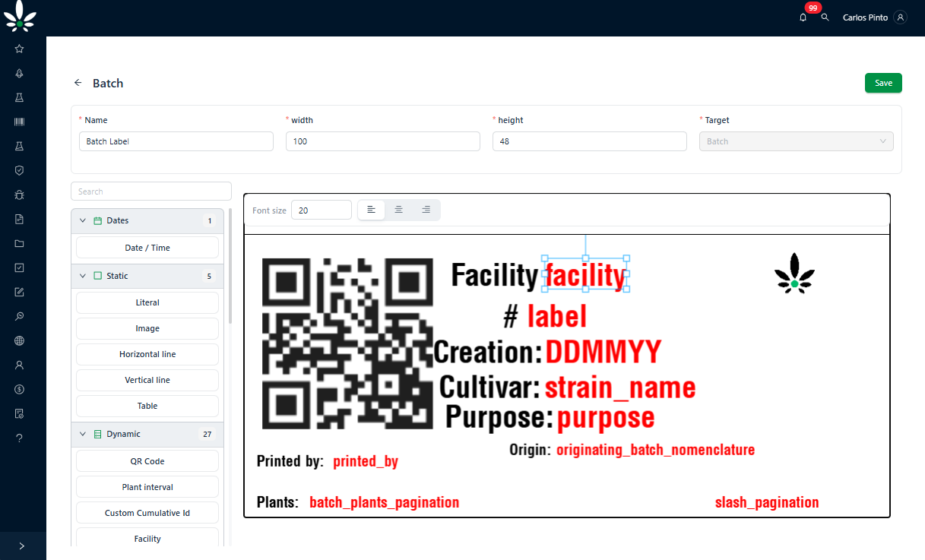925x560 pixels.
Task: Open Carlos Pinto user menu
Action: pyautogui.click(x=874, y=17)
